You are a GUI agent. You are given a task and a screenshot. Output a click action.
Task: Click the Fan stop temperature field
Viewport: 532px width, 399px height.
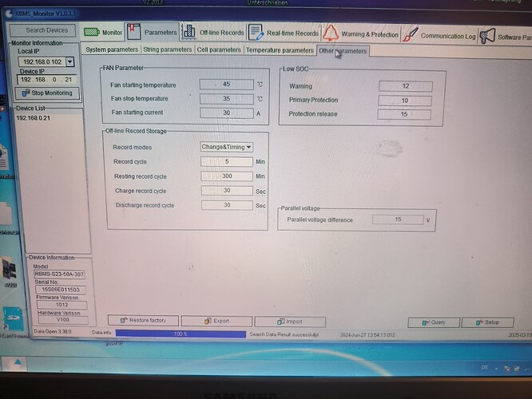click(x=227, y=99)
